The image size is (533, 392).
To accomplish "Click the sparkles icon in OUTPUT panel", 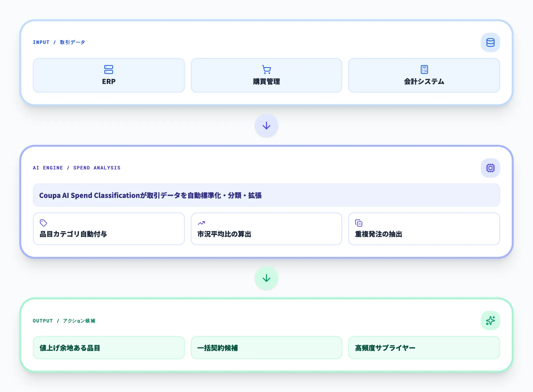I will [490, 321].
